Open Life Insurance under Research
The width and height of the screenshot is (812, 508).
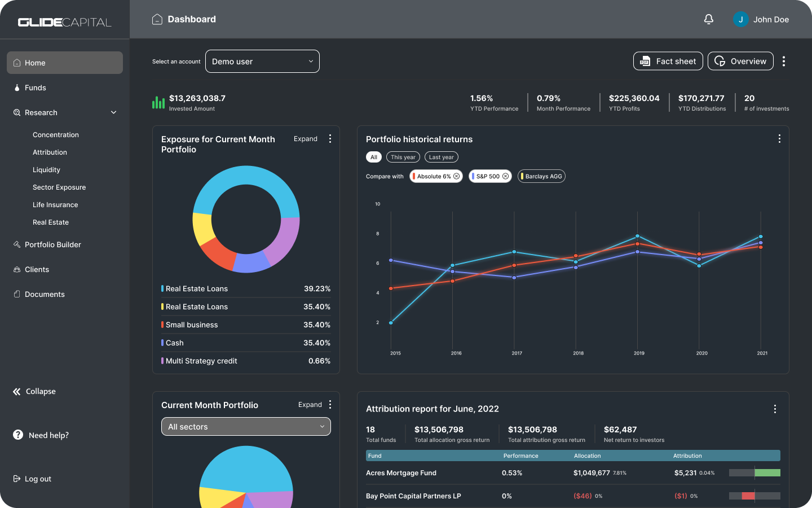pyautogui.click(x=55, y=205)
